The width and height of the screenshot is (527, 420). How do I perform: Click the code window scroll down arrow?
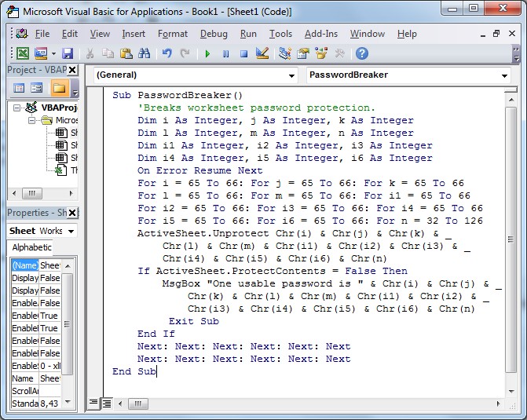pos(511,392)
